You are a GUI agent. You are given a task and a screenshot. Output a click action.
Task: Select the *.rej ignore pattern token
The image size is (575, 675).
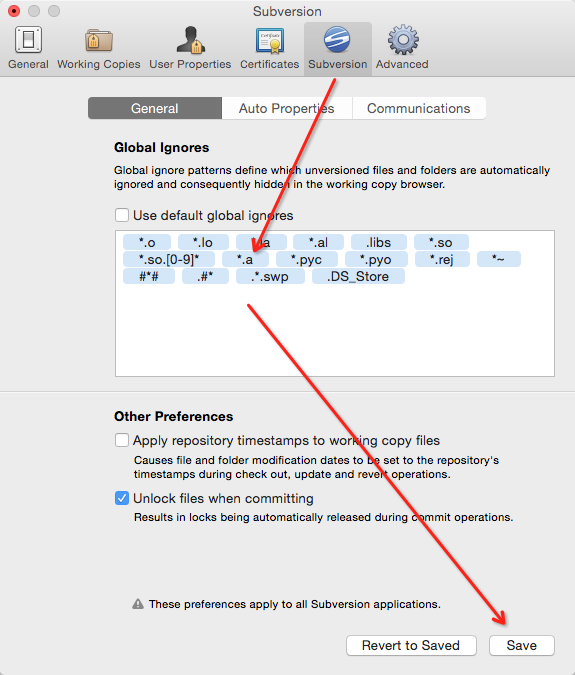click(x=442, y=259)
